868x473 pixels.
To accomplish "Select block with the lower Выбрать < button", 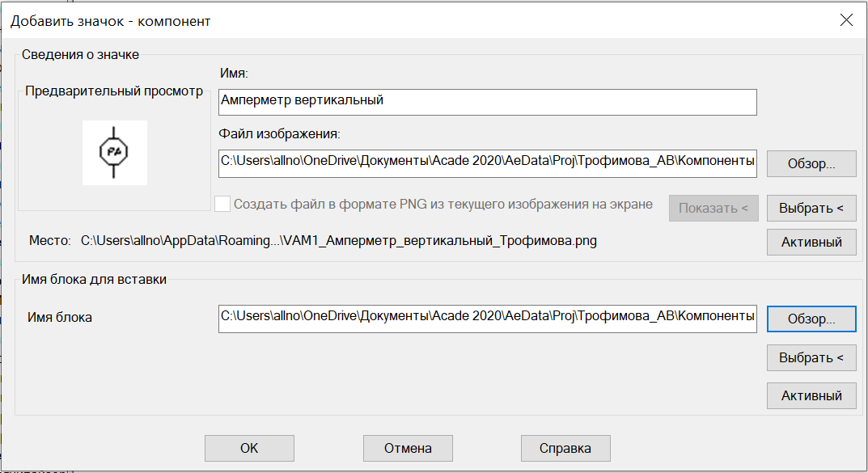I will pyautogui.click(x=811, y=357).
